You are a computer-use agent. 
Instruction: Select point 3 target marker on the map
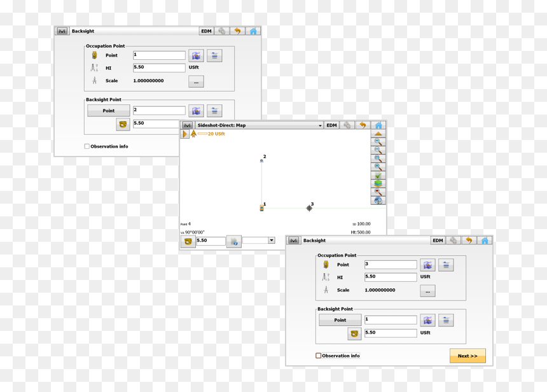pyautogui.click(x=309, y=208)
